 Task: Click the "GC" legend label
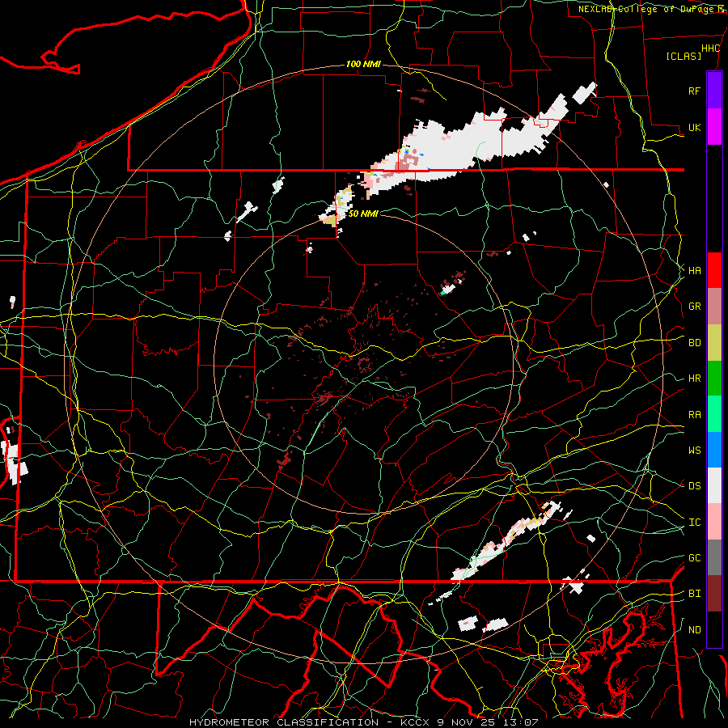694,557
